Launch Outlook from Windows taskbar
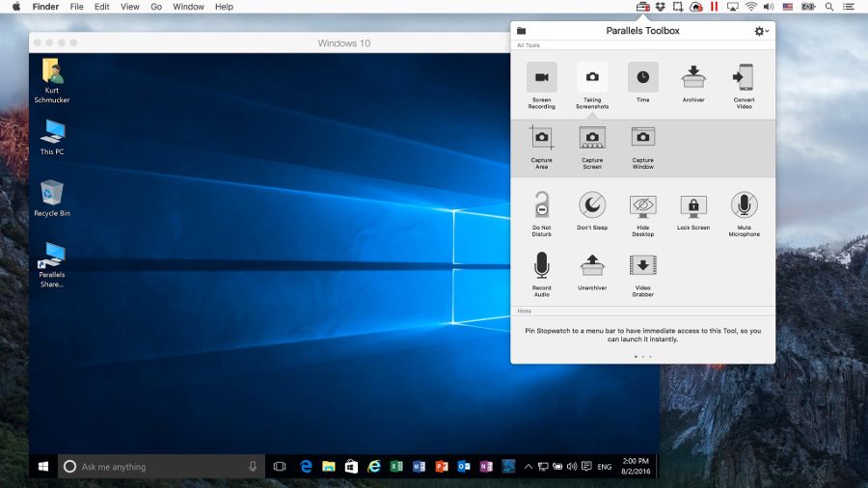 [x=464, y=467]
